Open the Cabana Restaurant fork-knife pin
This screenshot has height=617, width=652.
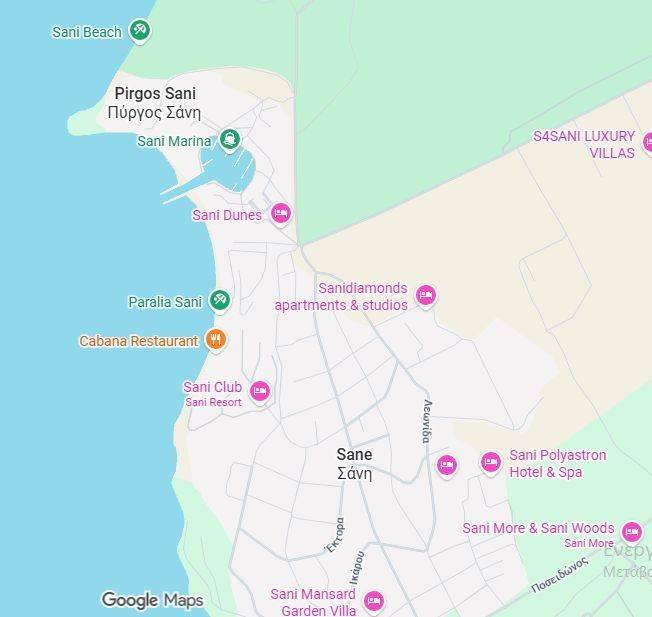[x=215, y=340]
